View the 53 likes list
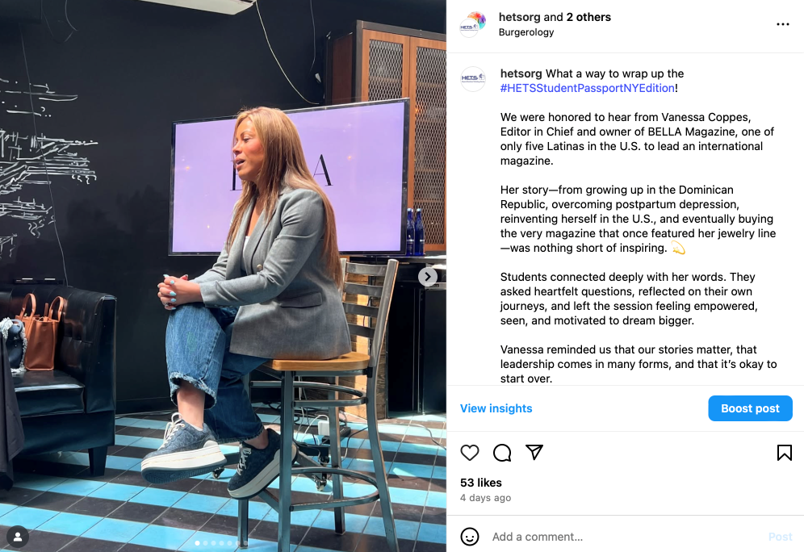Viewport: 804px width, 552px height. click(481, 483)
